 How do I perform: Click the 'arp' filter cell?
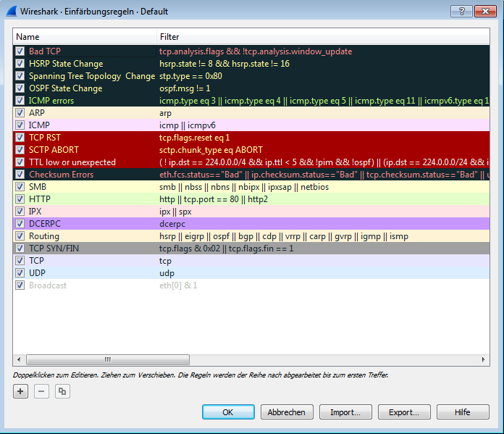click(x=166, y=113)
